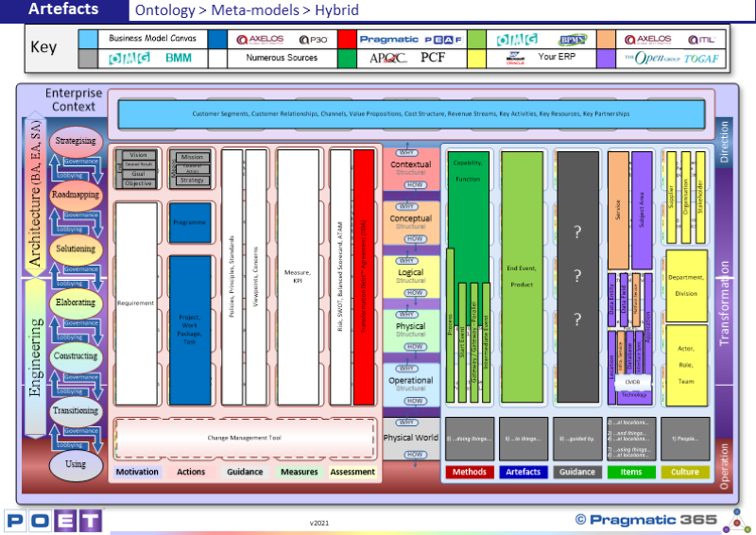Click the Measure, KPI column
This screenshot has width=756, height=535.
[298, 277]
